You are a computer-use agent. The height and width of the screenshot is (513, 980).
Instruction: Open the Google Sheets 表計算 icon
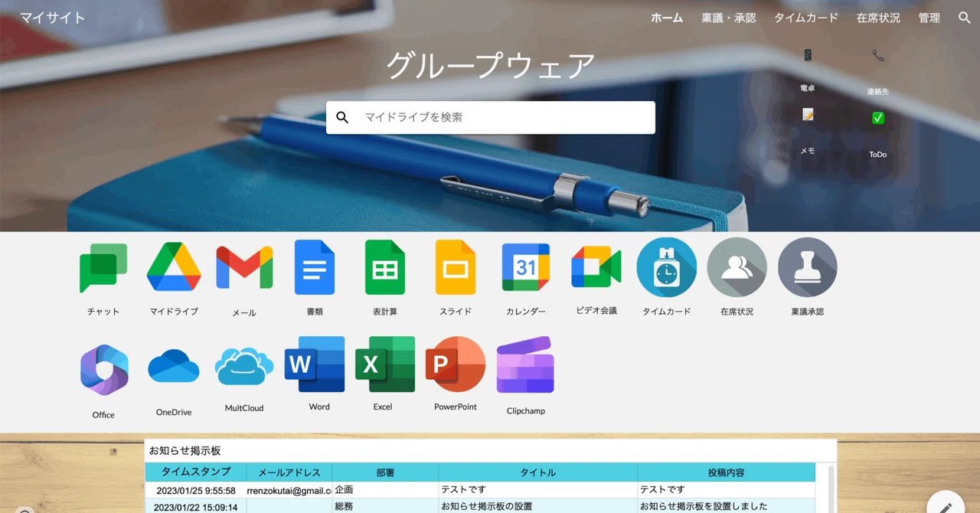(x=385, y=267)
